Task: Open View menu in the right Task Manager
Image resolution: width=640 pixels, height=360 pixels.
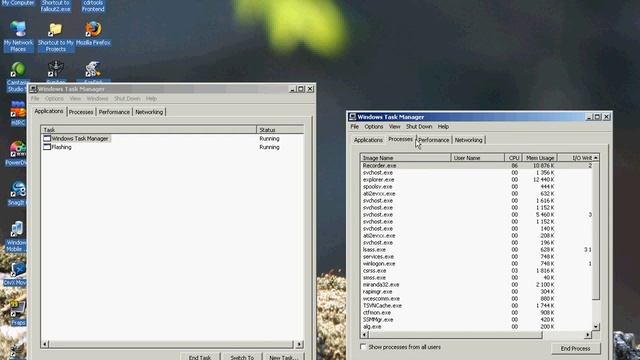Action: 394,127
